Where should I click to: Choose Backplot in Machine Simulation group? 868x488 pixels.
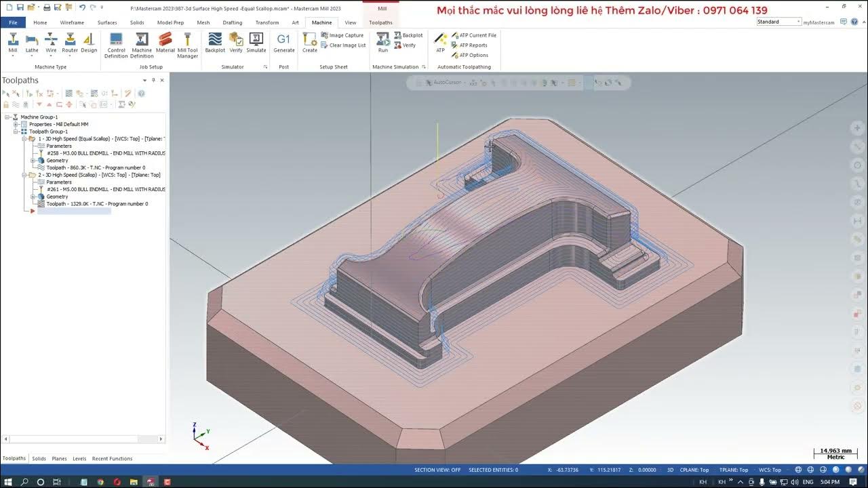(408, 35)
